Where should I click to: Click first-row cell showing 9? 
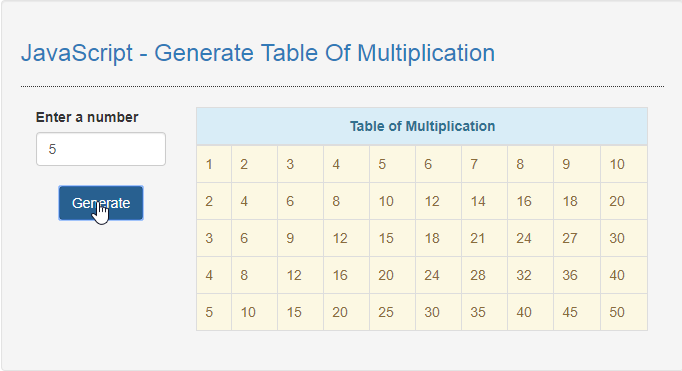pyautogui.click(x=577, y=164)
